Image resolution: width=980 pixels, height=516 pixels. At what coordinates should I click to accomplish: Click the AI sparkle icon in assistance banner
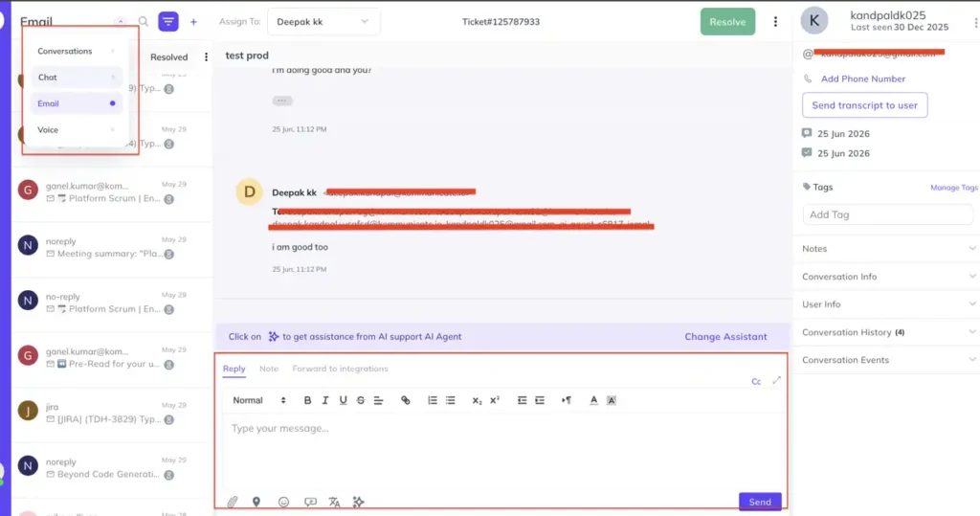[x=273, y=336]
